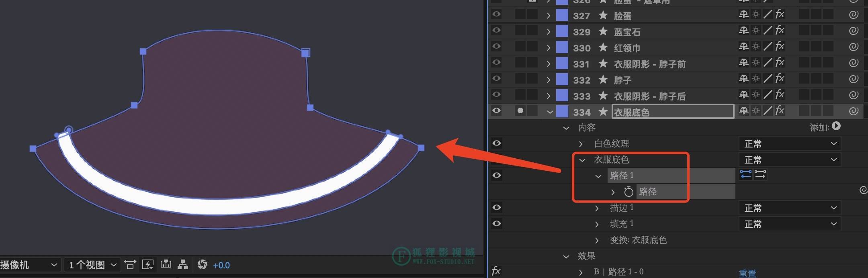
Task: Select the 填充 1 row
Action: 622,224
